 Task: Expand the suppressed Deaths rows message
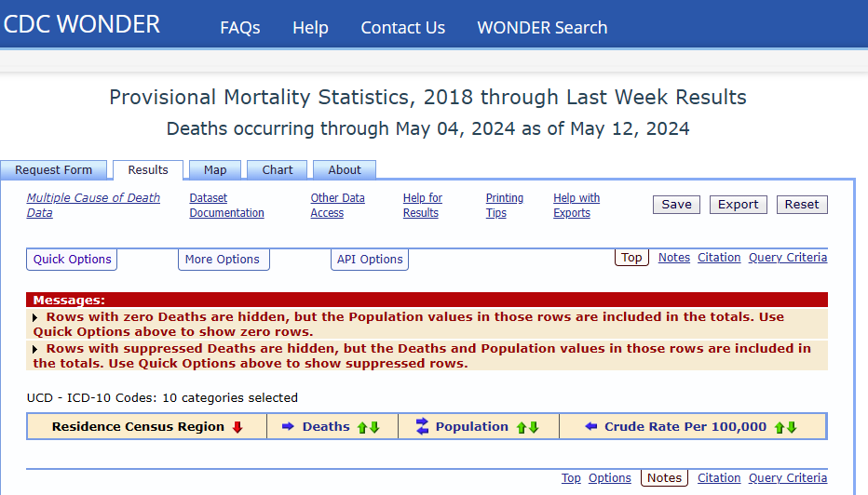(34, 349)
